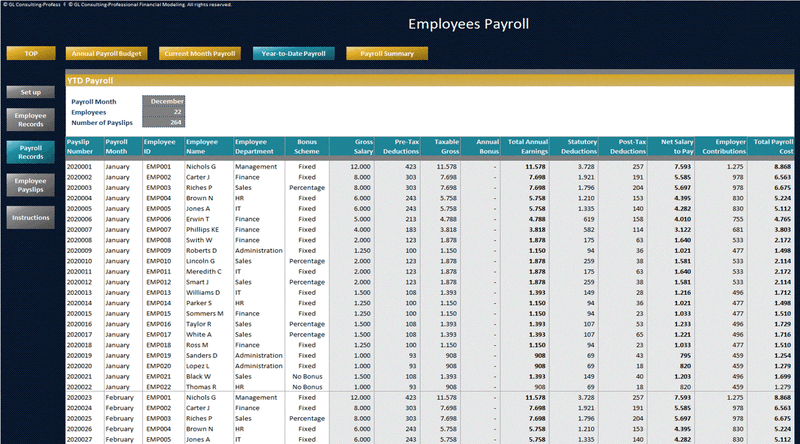This screenshot has width=800, height=444.
Task: Click employee name Thomas R
Action: tap(201, 387)
